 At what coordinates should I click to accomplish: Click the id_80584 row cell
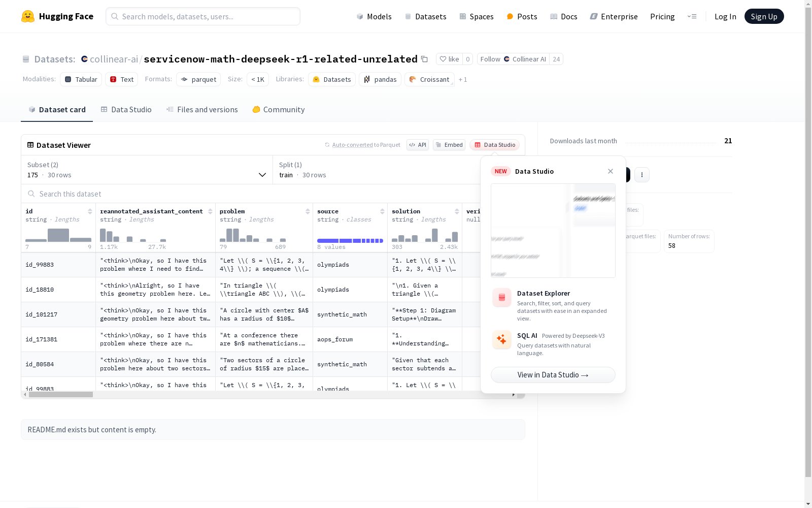(58, 364)
